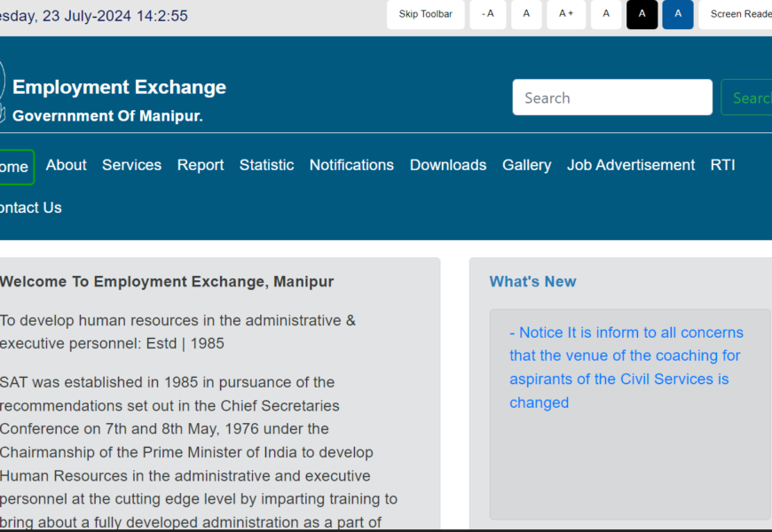Decrease font size with -A button
Image resolution: width=772 pixels, height=532 pixels.
[487, 14]
